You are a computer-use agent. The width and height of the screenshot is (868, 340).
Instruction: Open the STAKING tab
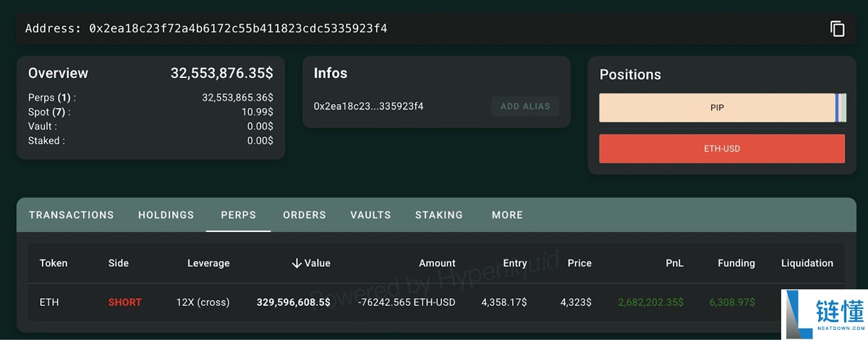tap(439, 215)
